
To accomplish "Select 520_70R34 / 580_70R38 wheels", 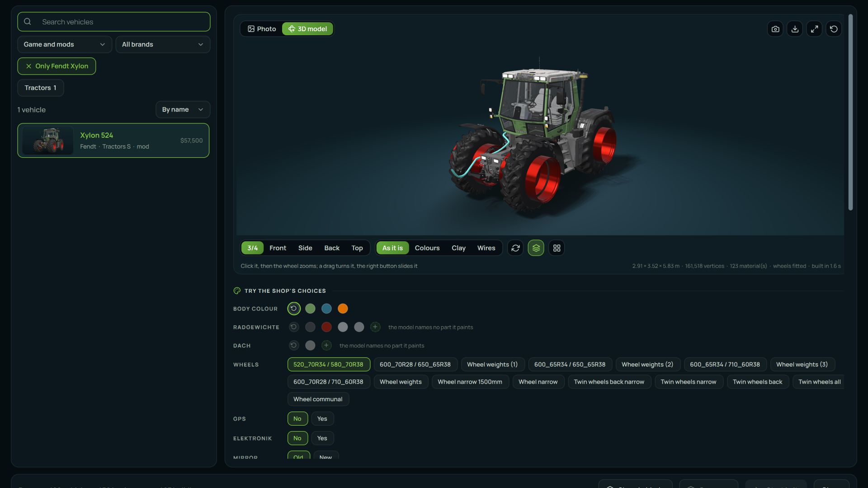I will pos(329,365).
